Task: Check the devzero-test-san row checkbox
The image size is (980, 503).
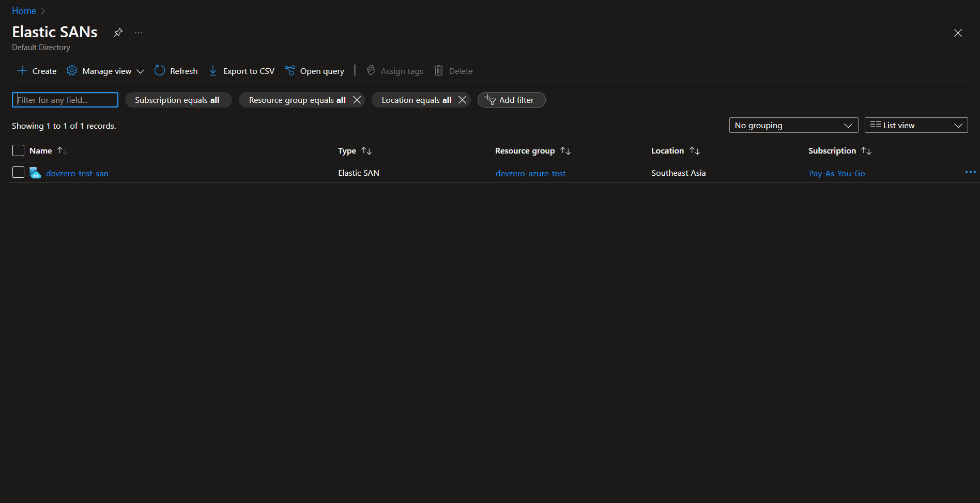Action: point(18,172)
